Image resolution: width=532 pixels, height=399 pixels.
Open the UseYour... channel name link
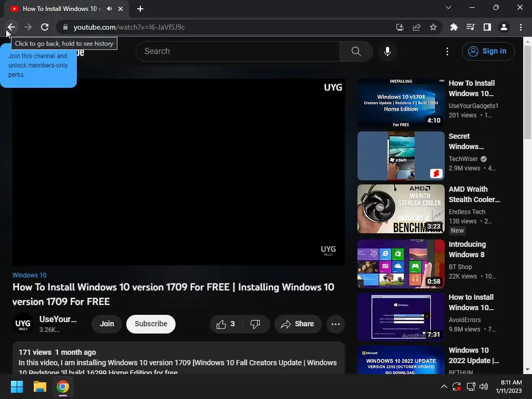coord(58,320)
